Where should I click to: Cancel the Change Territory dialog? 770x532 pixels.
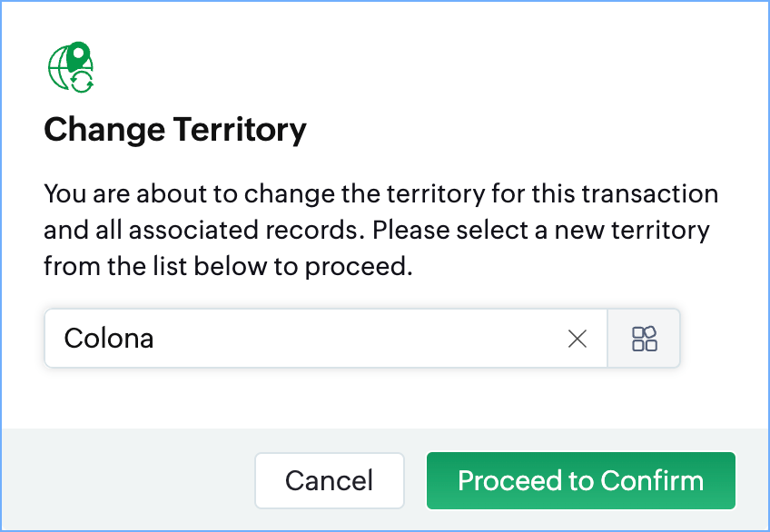[x=329, y=480]
